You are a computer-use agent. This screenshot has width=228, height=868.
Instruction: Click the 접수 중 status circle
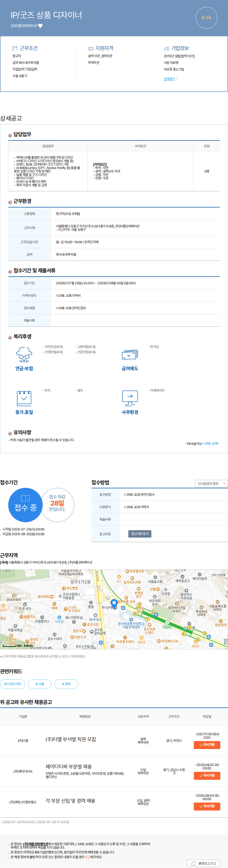pos(25,505)
